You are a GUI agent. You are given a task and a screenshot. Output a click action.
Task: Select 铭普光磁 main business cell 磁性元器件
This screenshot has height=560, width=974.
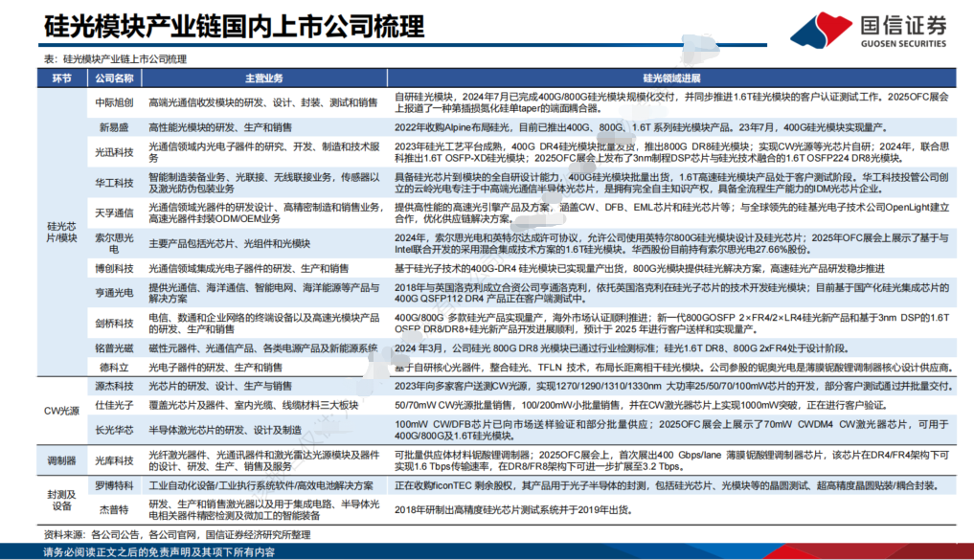pyautogui.click(x=262, y=348)
